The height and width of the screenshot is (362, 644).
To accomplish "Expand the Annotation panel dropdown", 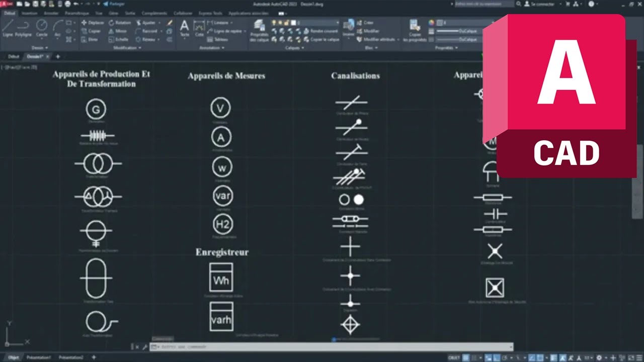I will tap(211, 48).
